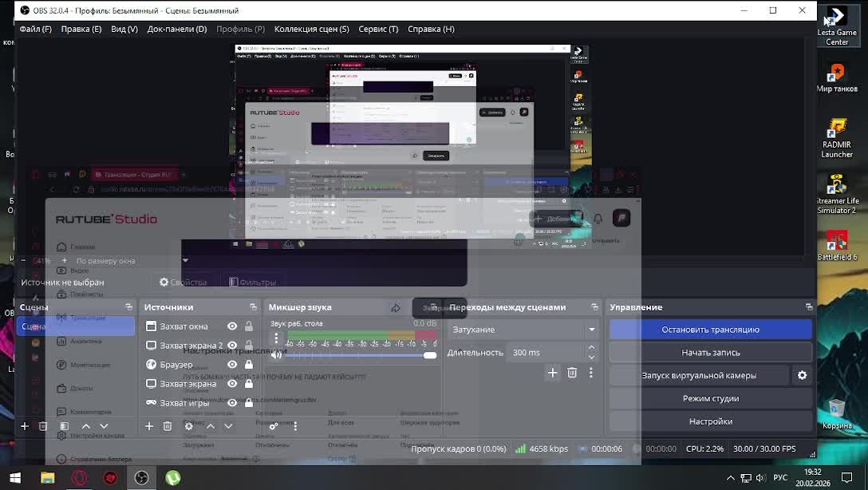The width and height of the screenshot is (868, 490).
Task: Delete the selected scene with trash icon
Action: pyautogui.click(x=43, y=426)
